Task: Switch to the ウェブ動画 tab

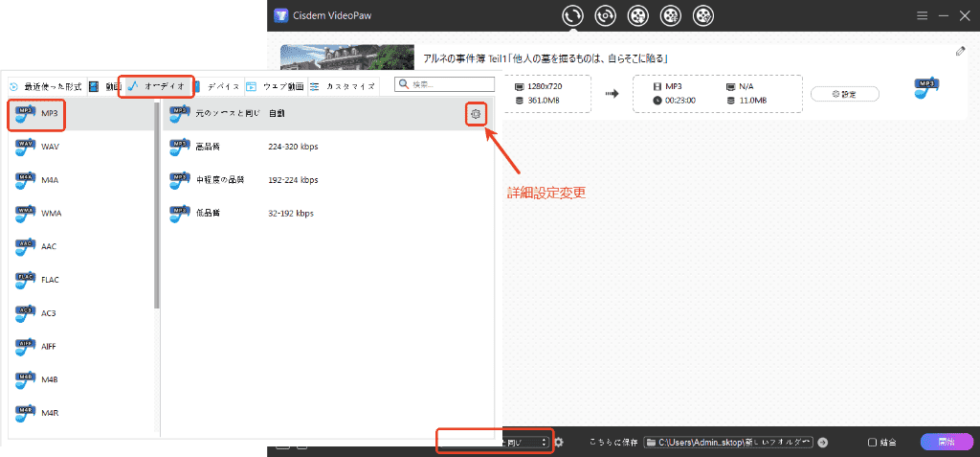Action: click(x=275, y=86)
